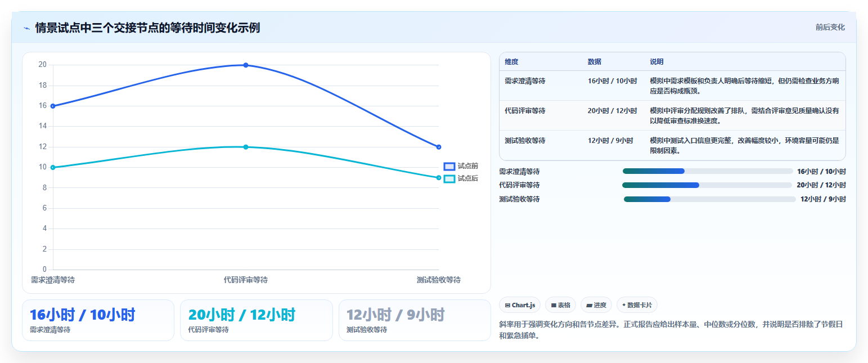Click the 说明 table column header
The image size is (868, 363).
(656, 62)
